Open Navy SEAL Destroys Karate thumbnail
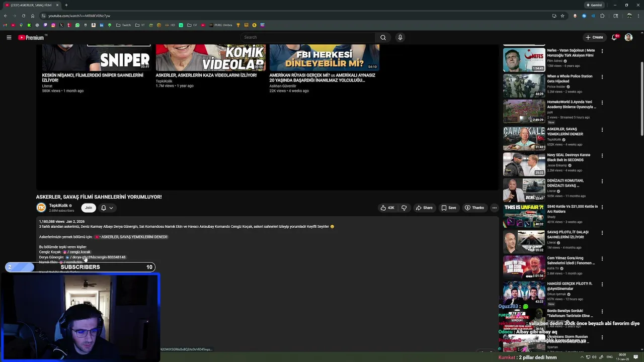The height and width of the screenshot is (362, 644). point(524,164)
